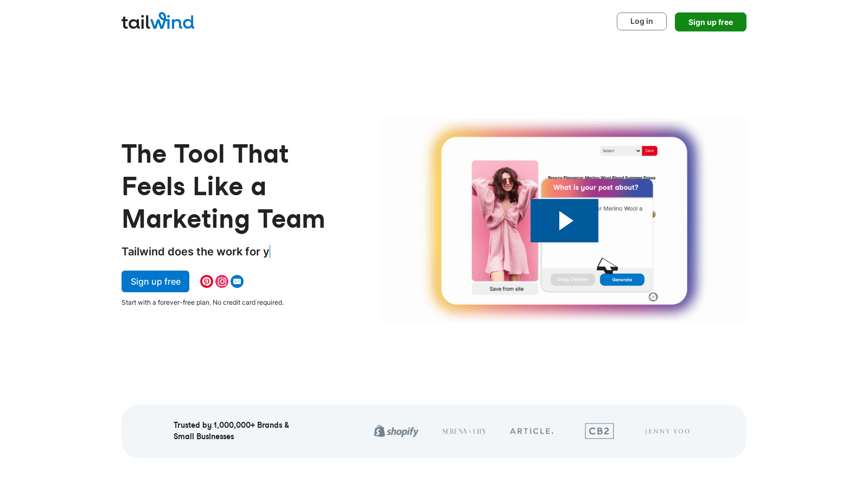Play the product demo video
868x488 pixels.
pyautogui.click(x=564, y=221)
